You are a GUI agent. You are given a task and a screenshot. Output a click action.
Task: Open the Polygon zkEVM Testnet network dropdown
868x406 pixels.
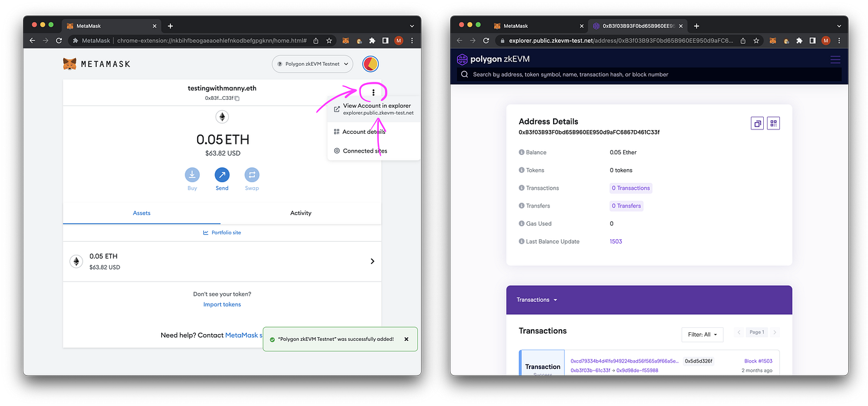point(312,64)
